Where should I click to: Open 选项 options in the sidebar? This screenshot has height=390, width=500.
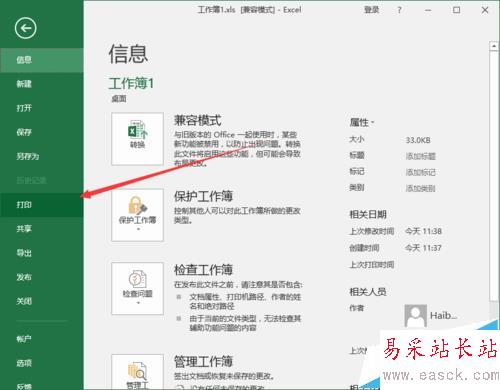pos(42,363)
